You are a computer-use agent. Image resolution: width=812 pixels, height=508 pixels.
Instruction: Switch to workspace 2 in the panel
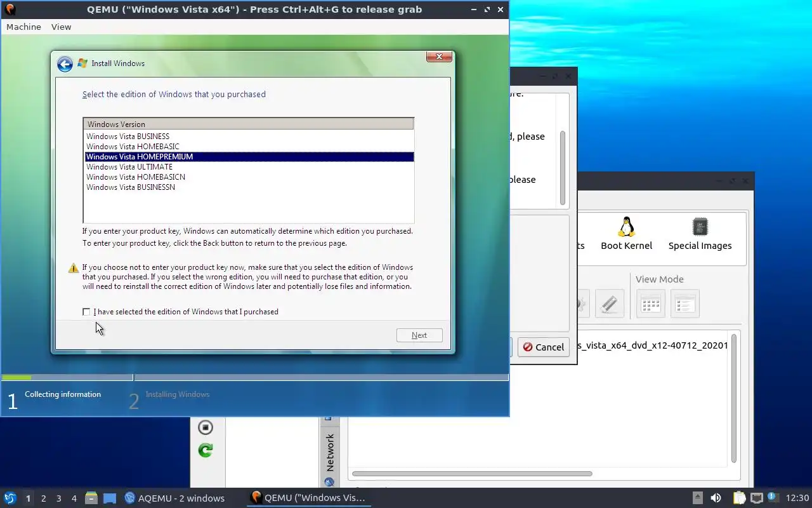[43, 498]
